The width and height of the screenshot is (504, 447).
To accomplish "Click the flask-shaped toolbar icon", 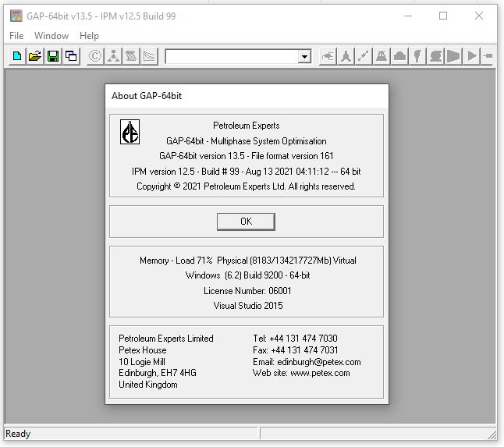I will coord(382,56).
